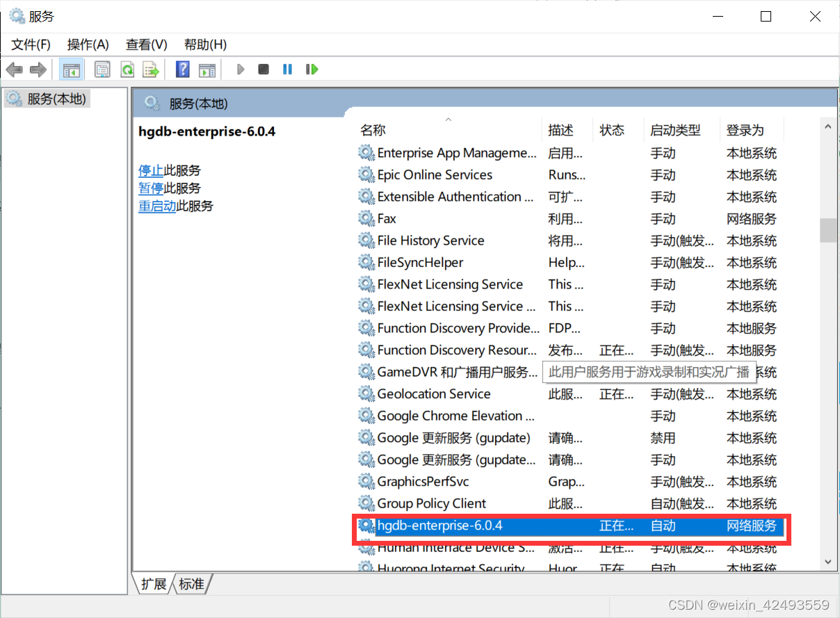Screen dimensions: 840x618
Task: Select the Group Policy Client service name
Action: 432,503
